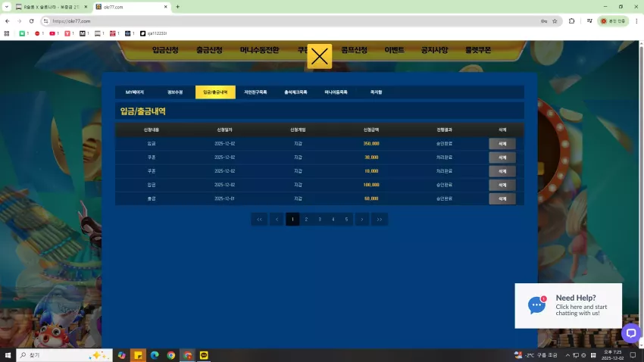Go to page 4
This screenshot has height=362, width=644.
(333, 219)
